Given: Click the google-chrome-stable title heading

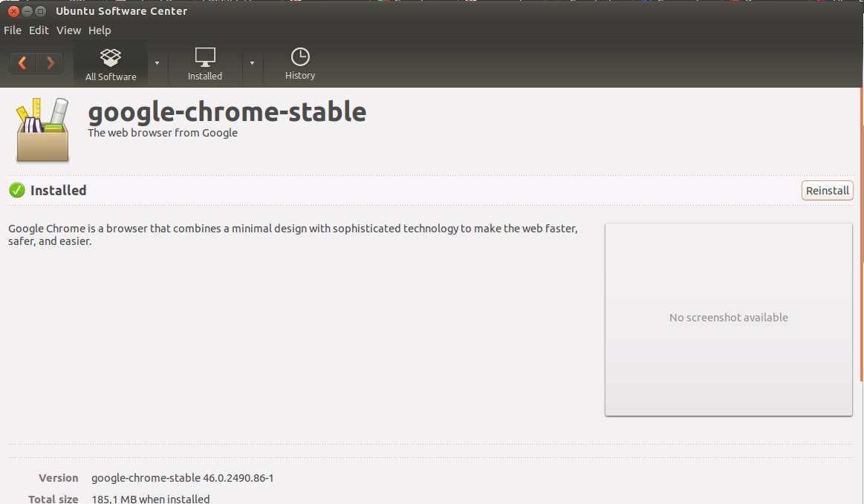Looking at the screenshot, I should tap(227, 112).
